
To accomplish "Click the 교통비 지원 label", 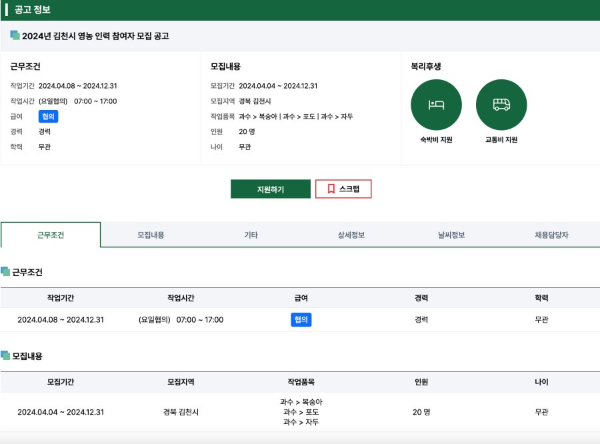I will [501, 140].
